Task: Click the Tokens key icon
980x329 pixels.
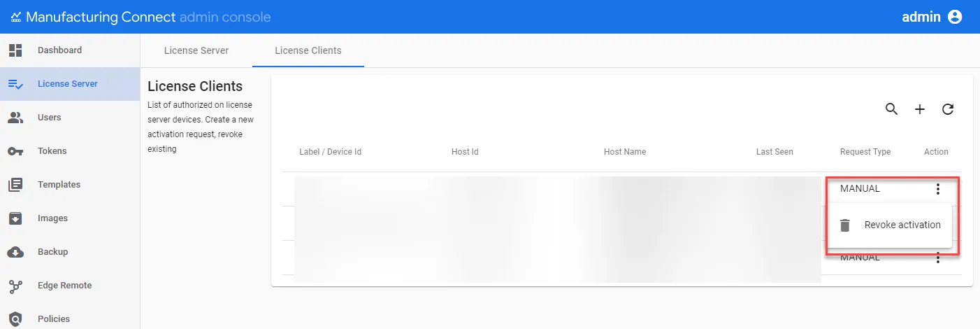Action: (15, 151)
